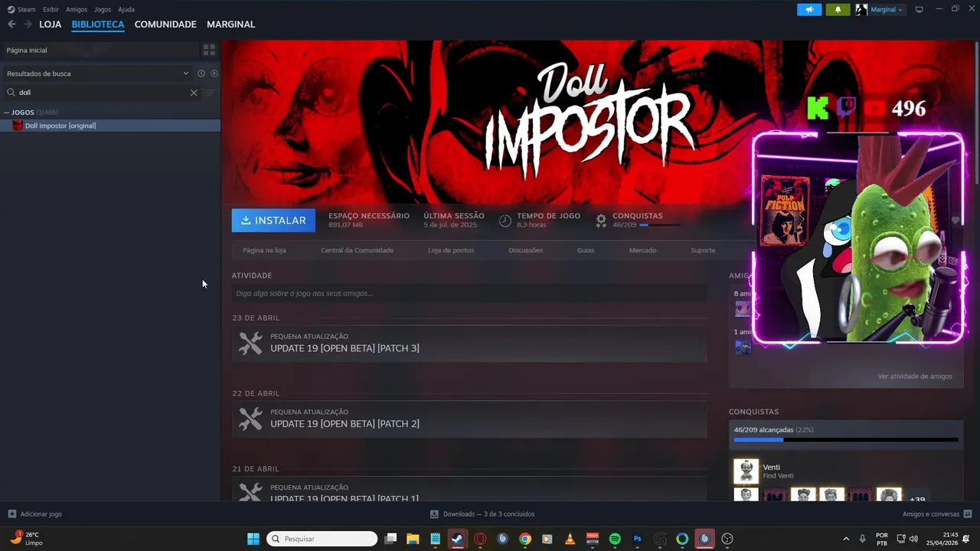Show recent games clock filter

(x=201, y=73)
